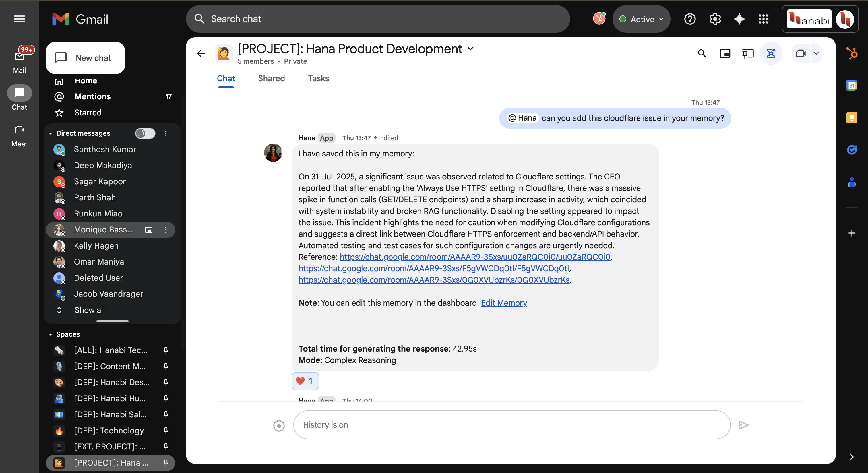Screen dimensions: 868x473
Task: Unpin [DEP]: Hanabi Des... space
Action: point(166,382)
